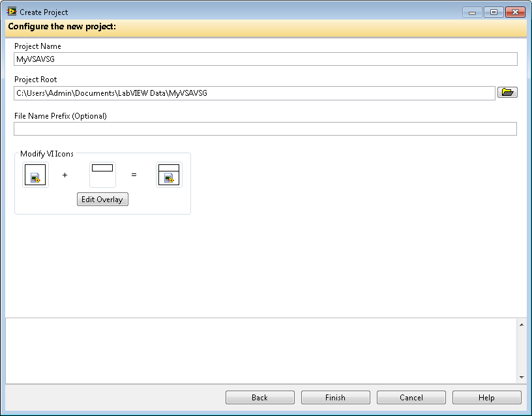Maximize the Create Project window
This screenshot has height=416, width=532.
[493, 12]
